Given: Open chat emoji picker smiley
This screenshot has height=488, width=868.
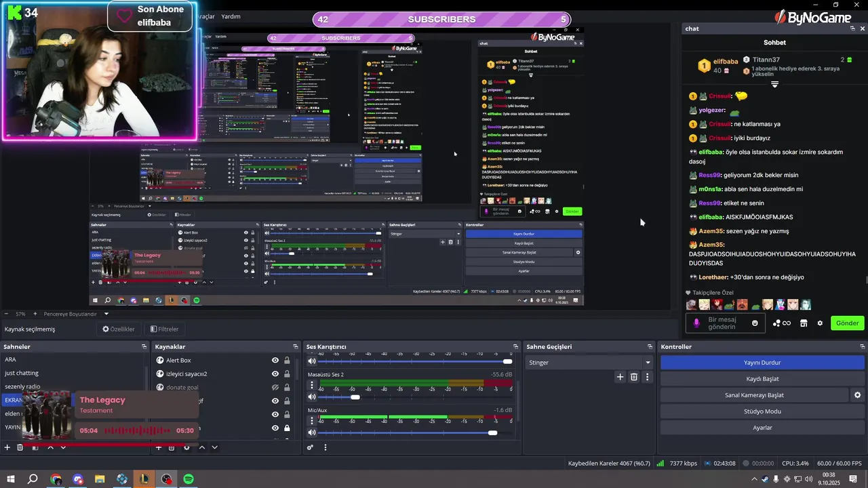Looking at the screenshot, I should pos(755,323).
